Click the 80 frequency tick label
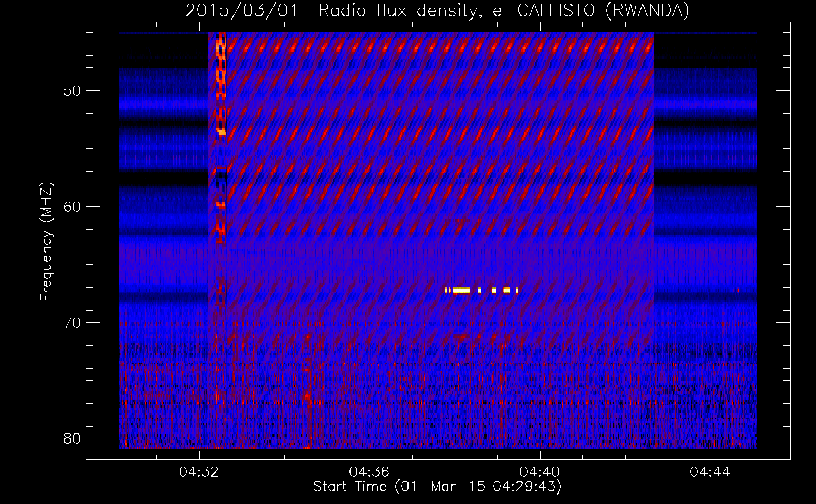This screenshot has width=816, height=504. [72, 438]
